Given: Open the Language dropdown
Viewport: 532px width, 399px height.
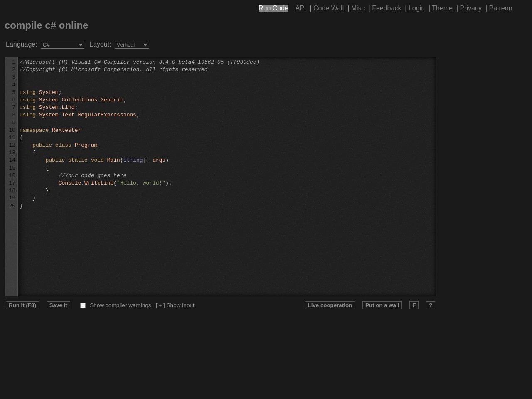Looking at the screenshot, I should coord(62,44).
